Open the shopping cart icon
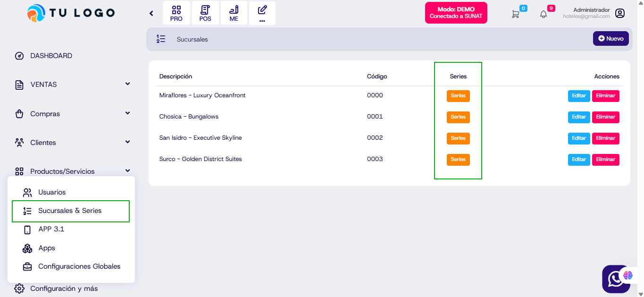The image size is (644, 297). 516,14
